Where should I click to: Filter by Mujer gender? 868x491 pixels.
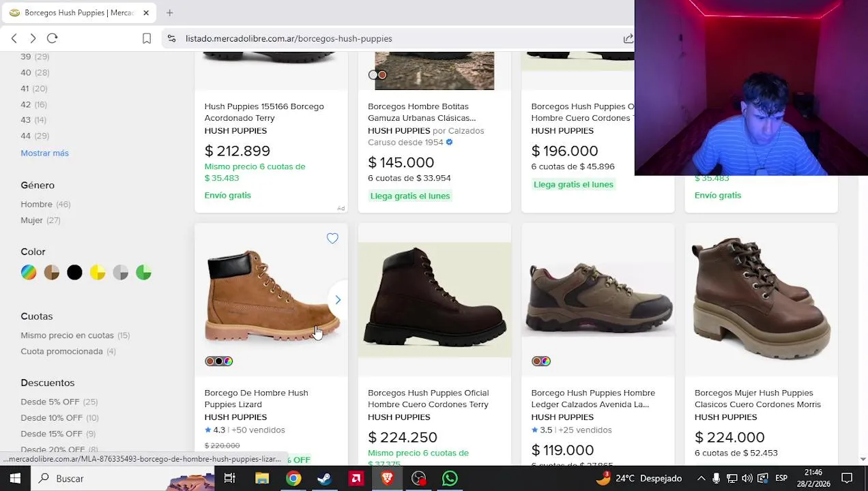[x=40, y=220]
